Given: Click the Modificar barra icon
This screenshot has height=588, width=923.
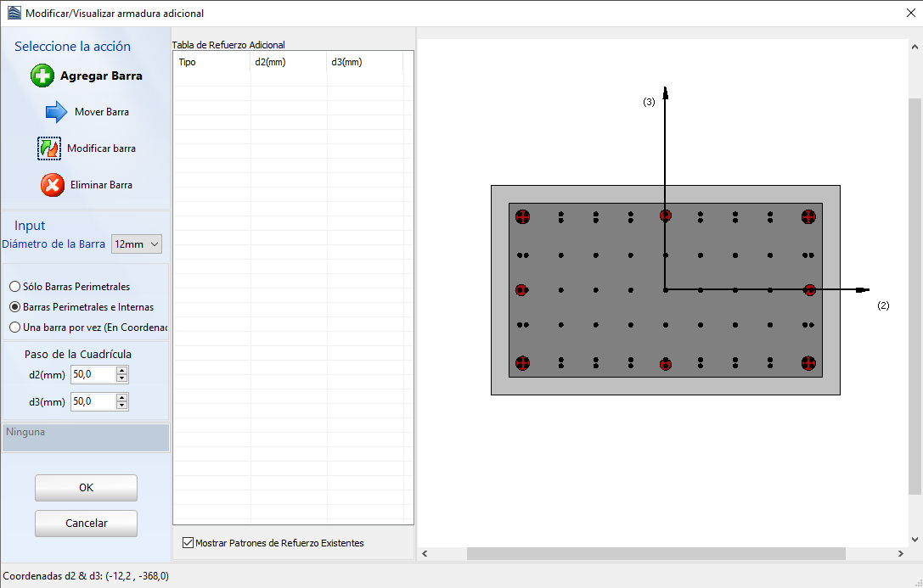Looking at the screenshot, I should (x=49, y=148).
